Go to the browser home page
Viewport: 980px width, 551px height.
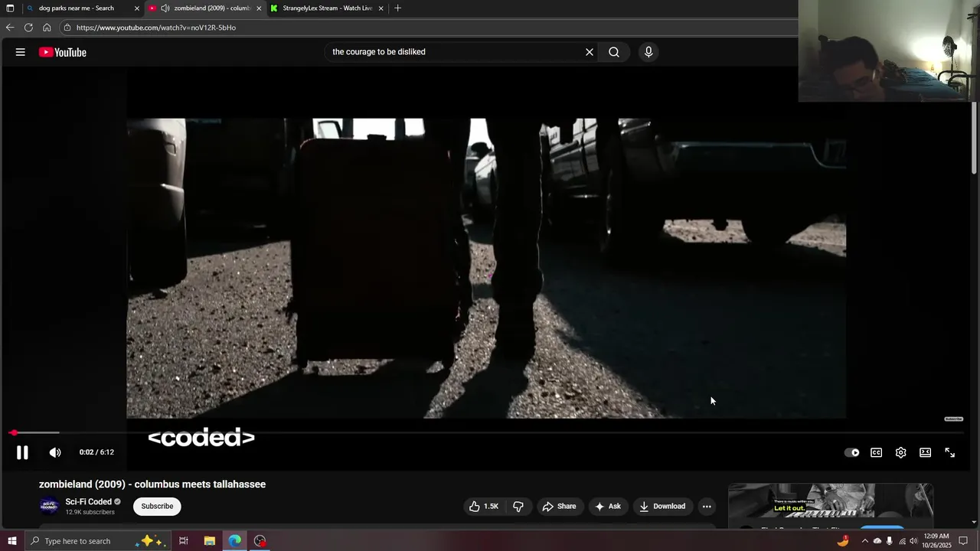47,28
